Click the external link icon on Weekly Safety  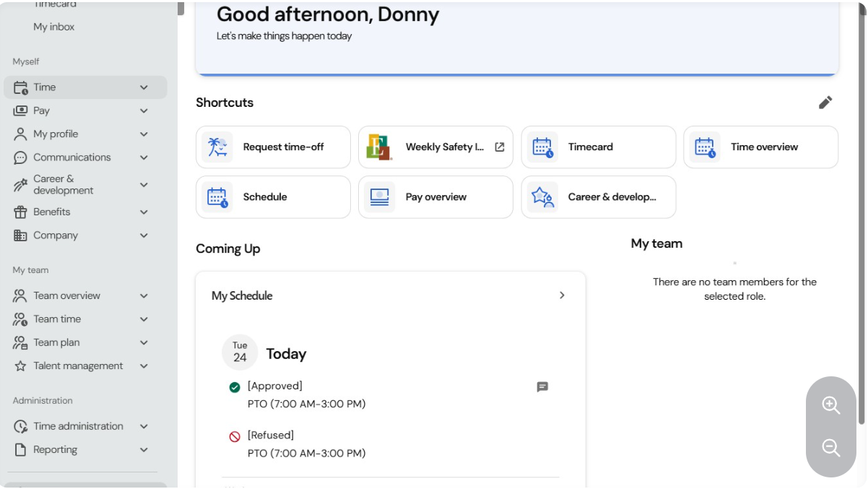coord(499,147)
